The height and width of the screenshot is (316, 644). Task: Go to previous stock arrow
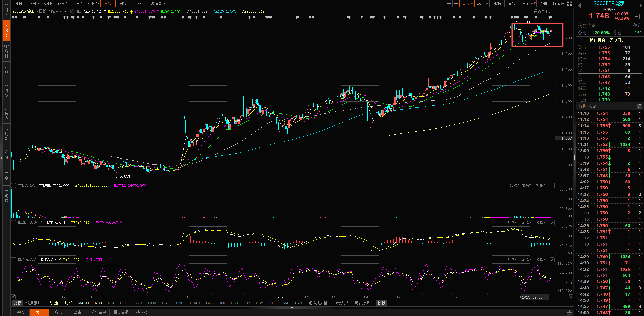(579, 5)
